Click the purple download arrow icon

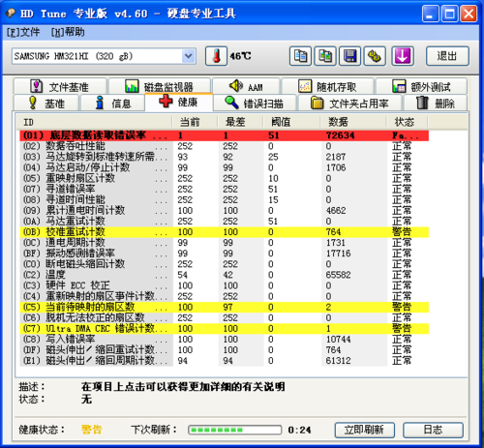(403, 56)
